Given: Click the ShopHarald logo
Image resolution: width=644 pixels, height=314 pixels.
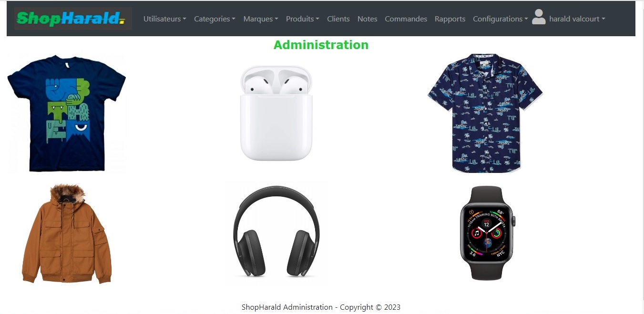Looking at the screenshot, I should tap(73, 19).
